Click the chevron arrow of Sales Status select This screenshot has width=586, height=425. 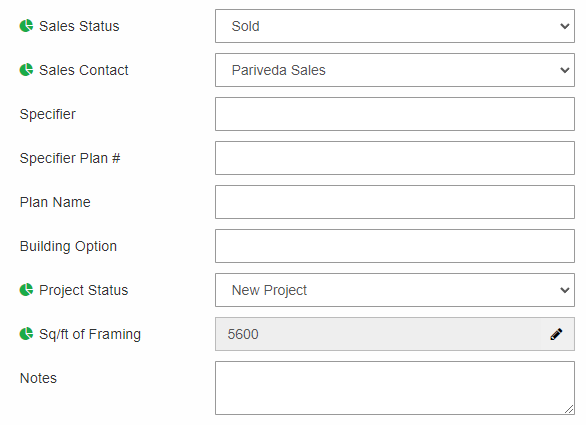pyautogui.click(x=565, y=26)
